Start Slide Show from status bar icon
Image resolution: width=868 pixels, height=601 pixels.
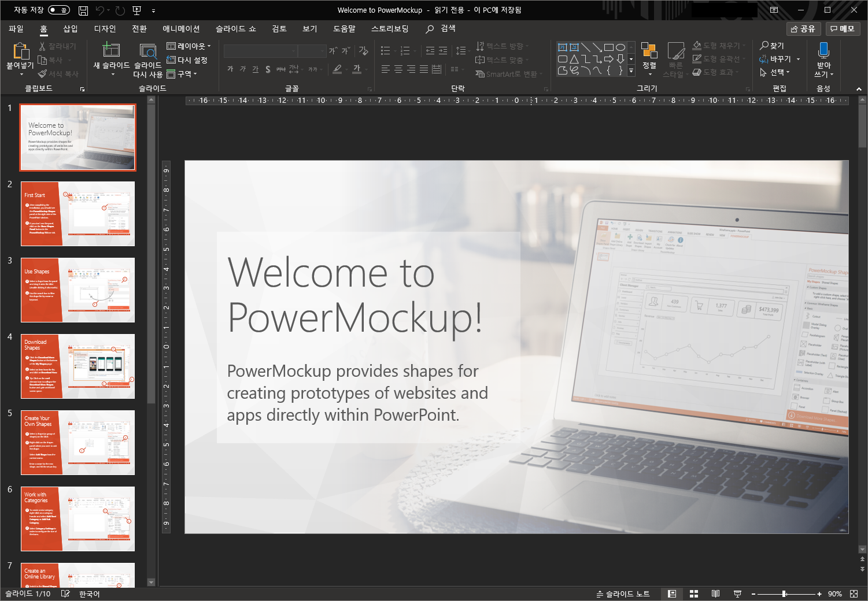click(x=737, y=593)
